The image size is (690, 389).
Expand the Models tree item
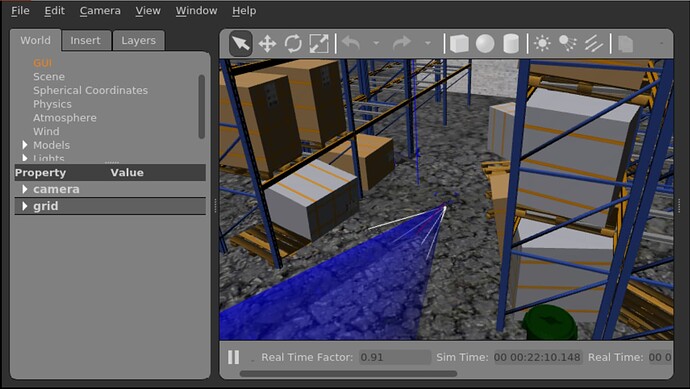pyautogui.click(x=25, y=145)
